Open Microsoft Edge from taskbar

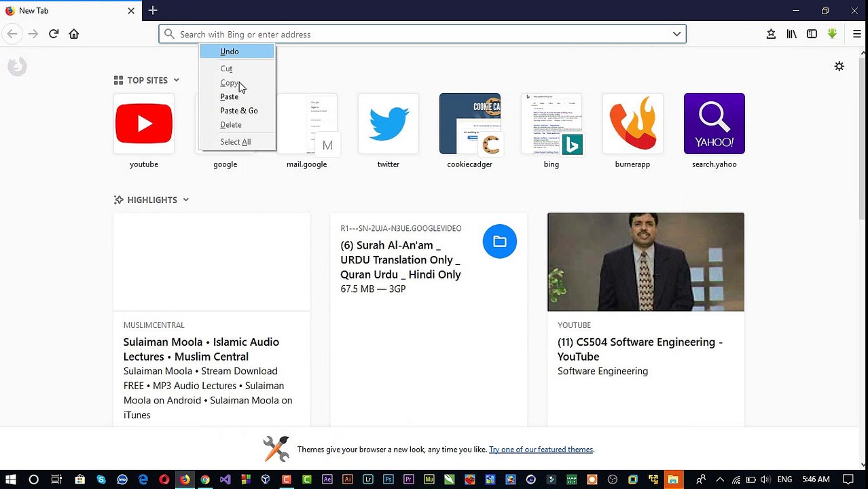(143, 479)
